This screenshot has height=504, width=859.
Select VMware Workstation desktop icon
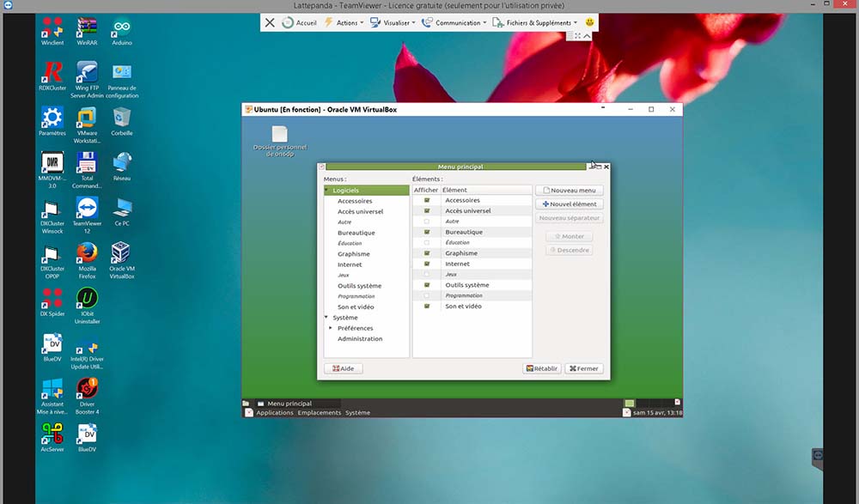pos(87,124)
